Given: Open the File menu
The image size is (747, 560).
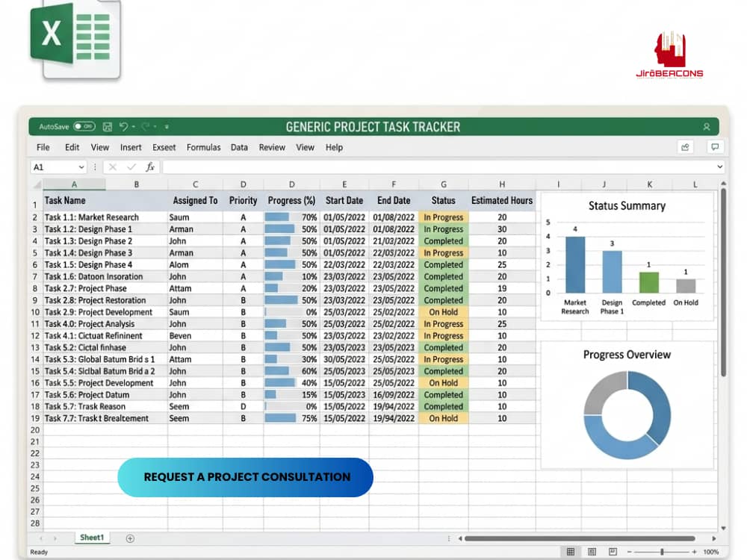Looking at the screenshot, I should (43, 148).
